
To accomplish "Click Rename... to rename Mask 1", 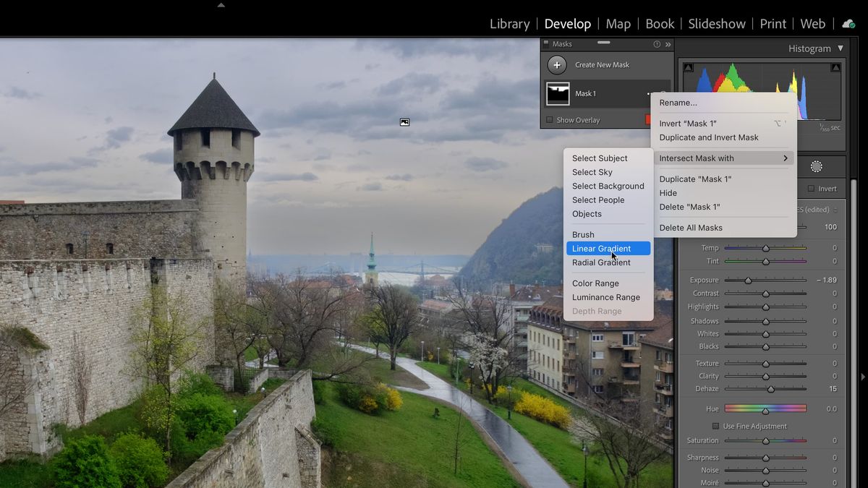I will click(x=677, y=102).
